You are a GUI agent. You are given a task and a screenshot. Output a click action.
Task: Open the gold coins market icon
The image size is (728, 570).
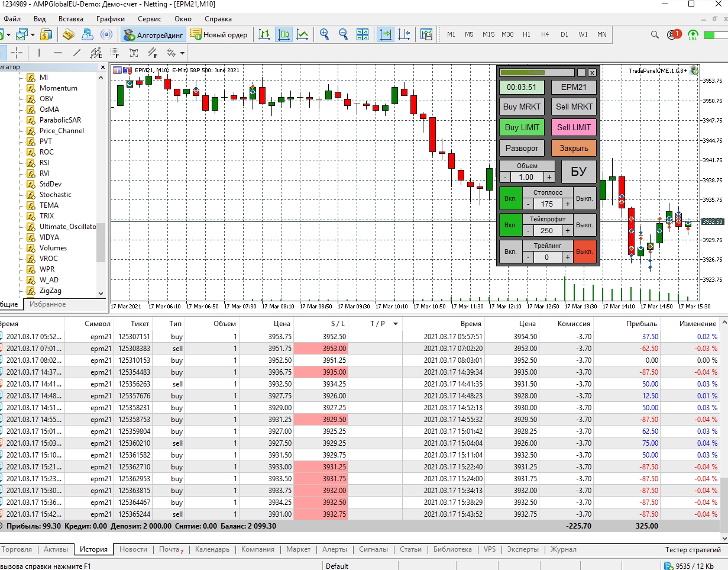[68, 35]
